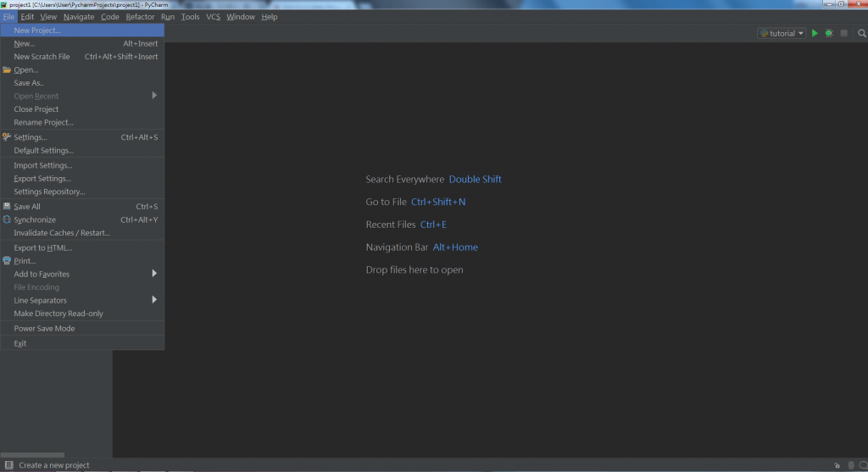The height and width of the screenshot is (472, 868).
Task: Open the Code menu
Action: [x=109, y=17]
